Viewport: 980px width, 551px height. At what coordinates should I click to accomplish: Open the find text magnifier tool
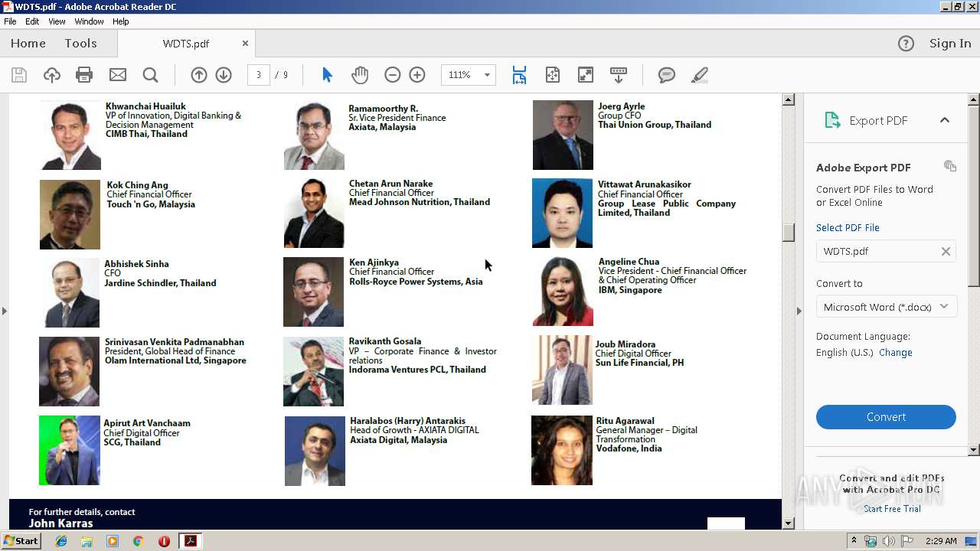point(150,75)
